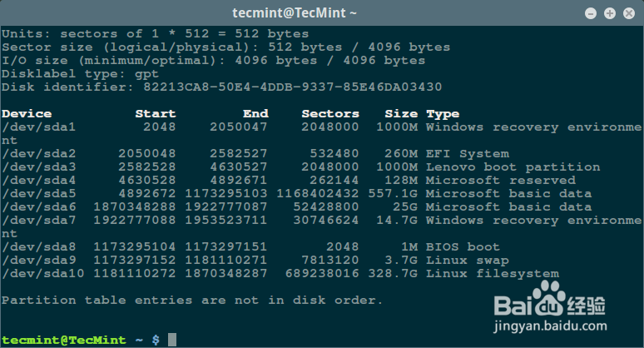Select the /dev/sda1 device name
The height and width of the screenshot is (348, 644).
coord(39,127)
